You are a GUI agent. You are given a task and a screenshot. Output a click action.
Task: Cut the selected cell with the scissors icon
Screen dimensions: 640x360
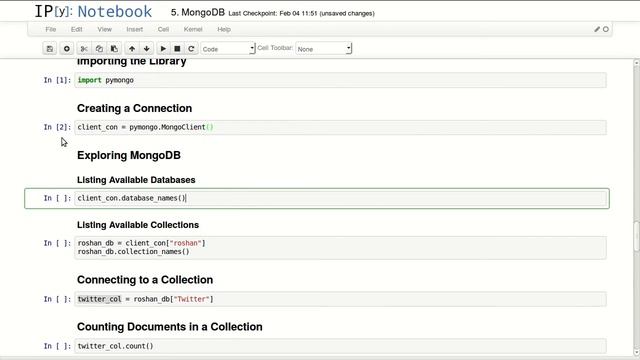pyautogui.click(x=84, y=49)
